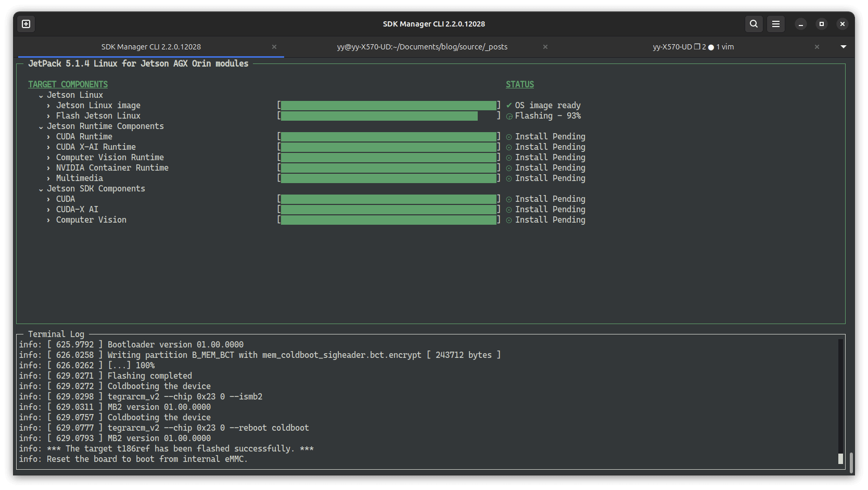Switch to SDK Manager CLI 2.2.0.12028 tab
Screen dimensions: 868x490
click(x=151, y=47)
